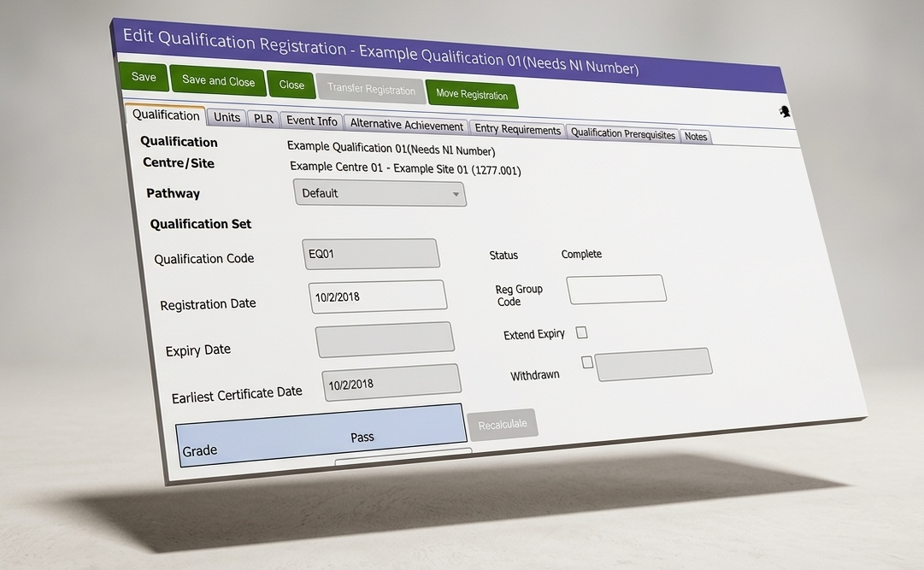Screen dimensions: 924x570
Task: Select the Qualification tab
Action: [x=166, y=115]
